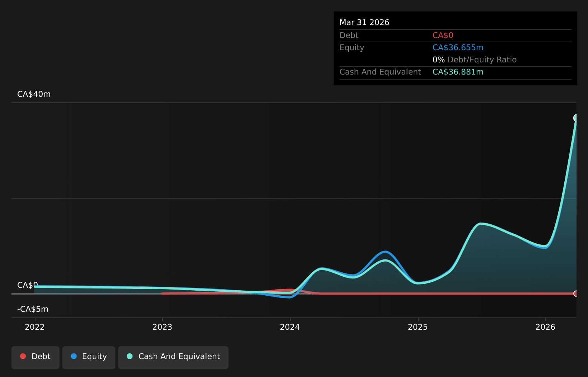Click the CA$40m y-axis label
588x377 pixels.
point(34,94)
